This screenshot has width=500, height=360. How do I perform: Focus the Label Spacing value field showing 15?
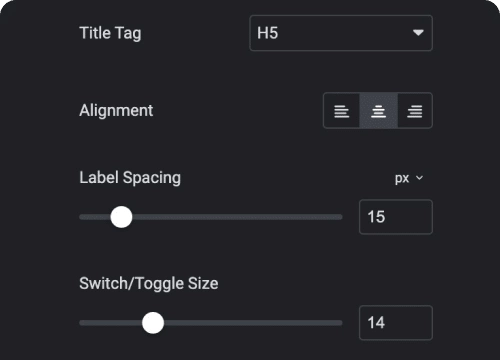tap(396, 217)
